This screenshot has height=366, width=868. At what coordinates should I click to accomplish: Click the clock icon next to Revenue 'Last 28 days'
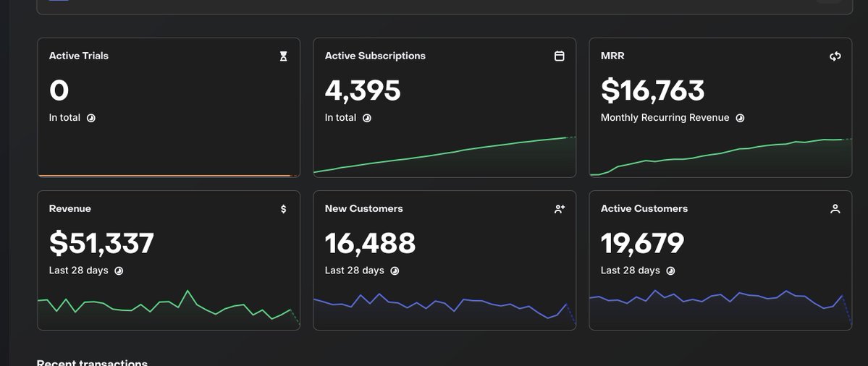(x=119, y=271)
